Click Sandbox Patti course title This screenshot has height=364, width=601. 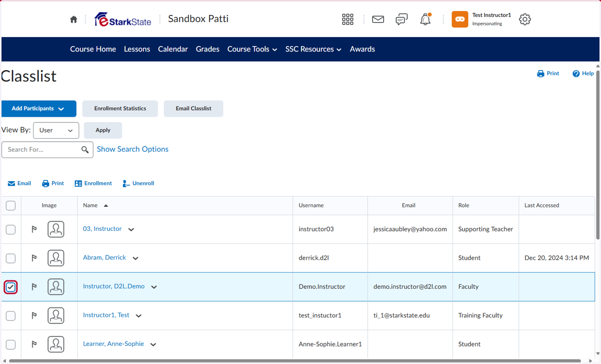[x=198, y=19]
